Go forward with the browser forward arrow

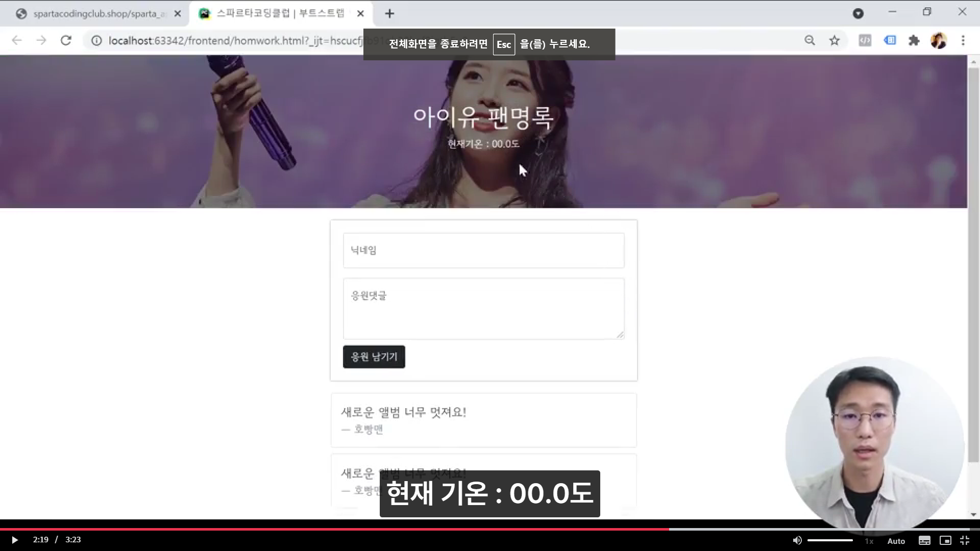tap(41, 41)
